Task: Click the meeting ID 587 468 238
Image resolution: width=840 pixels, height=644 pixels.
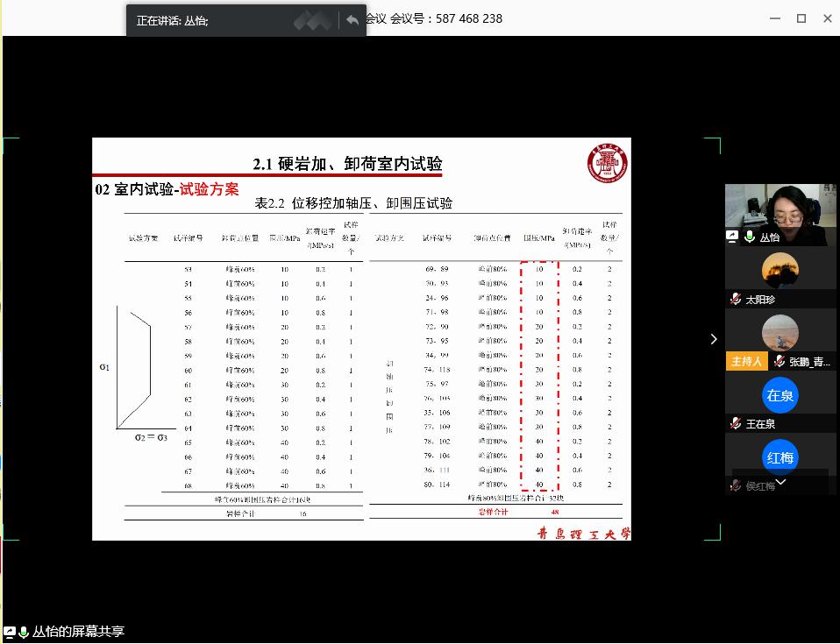Action: click(x=468, y=18)
